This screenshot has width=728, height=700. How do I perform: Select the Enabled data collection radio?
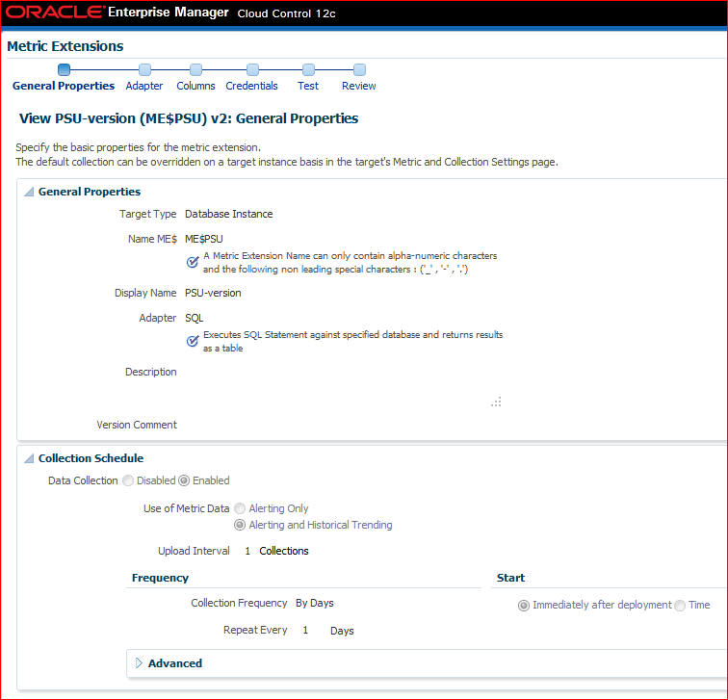184,480
